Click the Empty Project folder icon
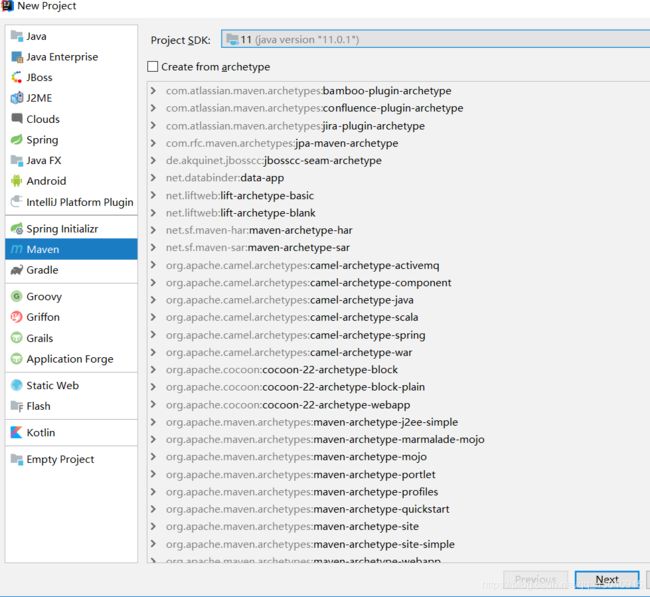Screen dimensions: 650x597 coord(17,459)
